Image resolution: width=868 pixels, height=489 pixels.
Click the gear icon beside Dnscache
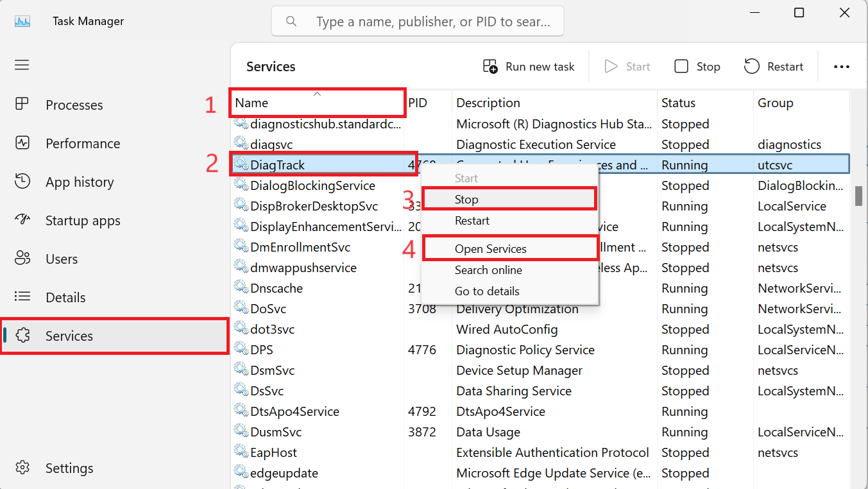241,288
